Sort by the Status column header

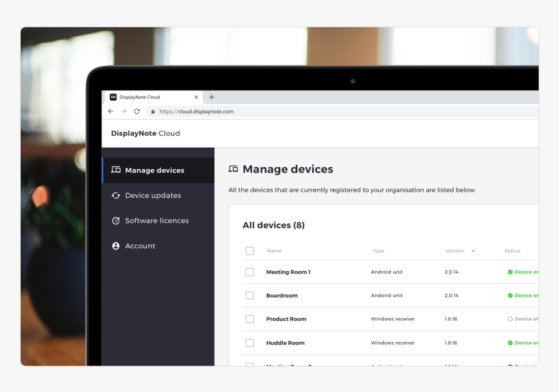[512, 251]
